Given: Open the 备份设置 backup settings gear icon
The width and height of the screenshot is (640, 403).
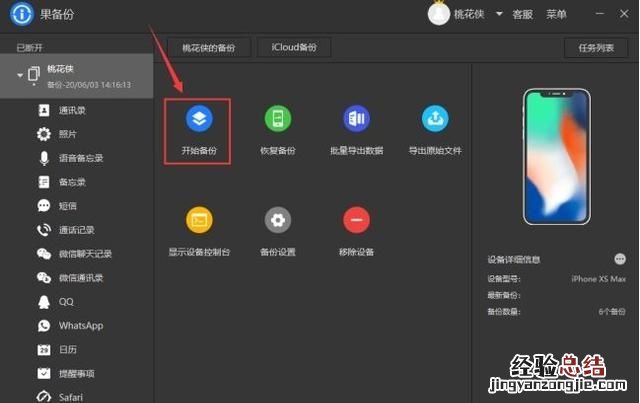Looking at the screenshot, I should coord(278,220).
